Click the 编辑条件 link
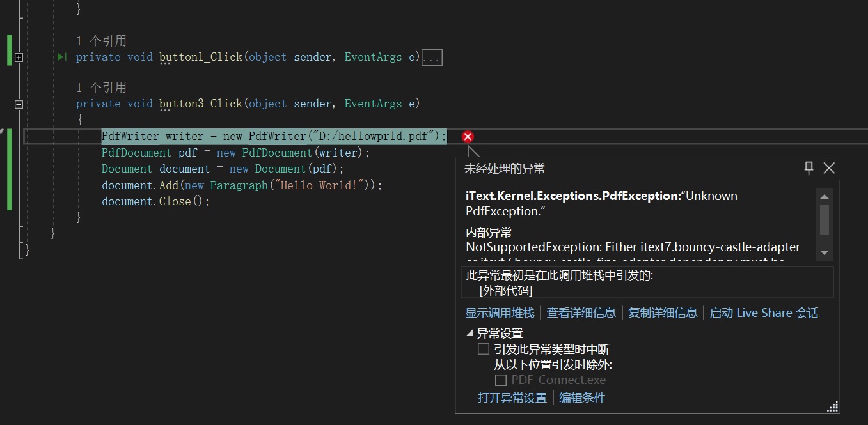 tap(582, 398)
